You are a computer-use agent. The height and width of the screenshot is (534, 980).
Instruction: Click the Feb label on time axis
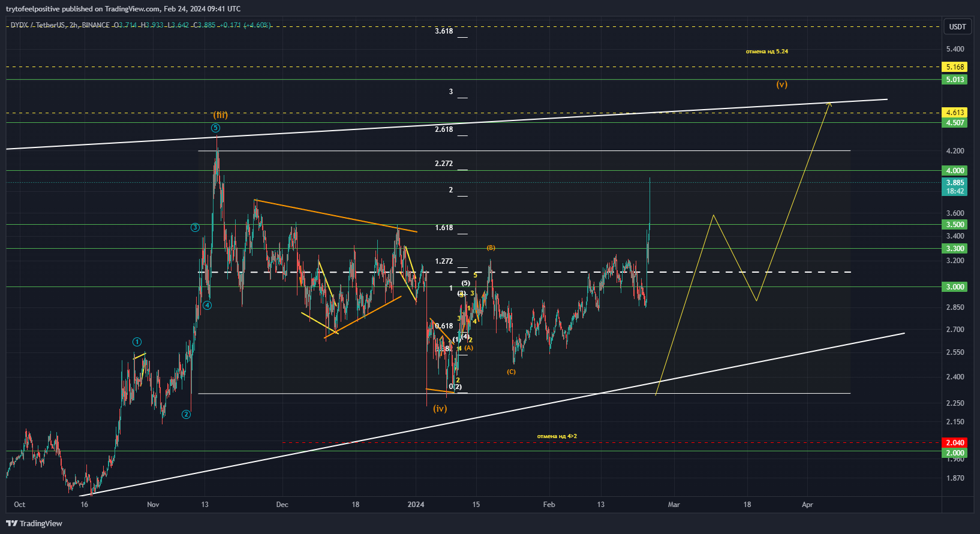pos(549,505)
